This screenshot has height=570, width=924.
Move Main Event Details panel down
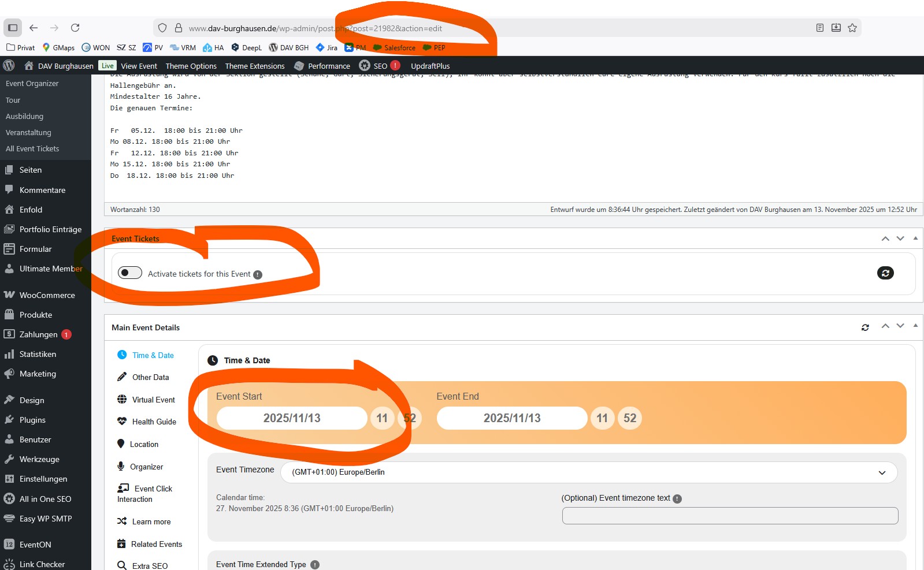(900, 326)
